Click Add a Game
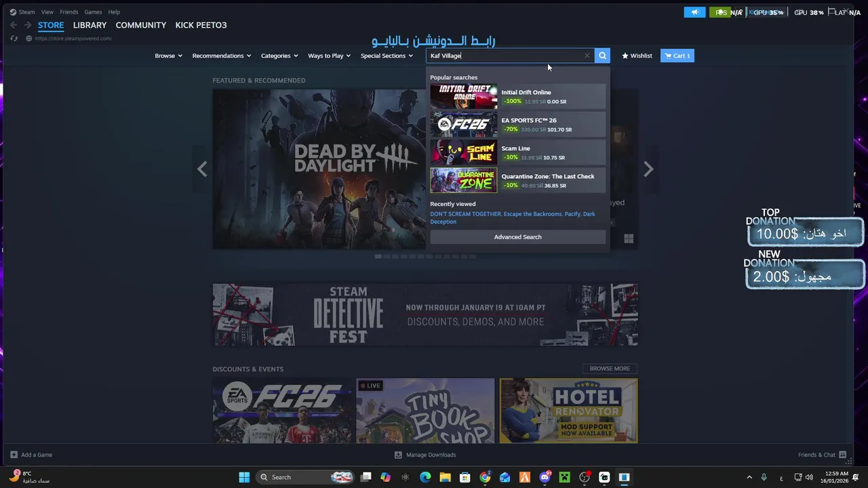868x488 pixels. point(31,455)
